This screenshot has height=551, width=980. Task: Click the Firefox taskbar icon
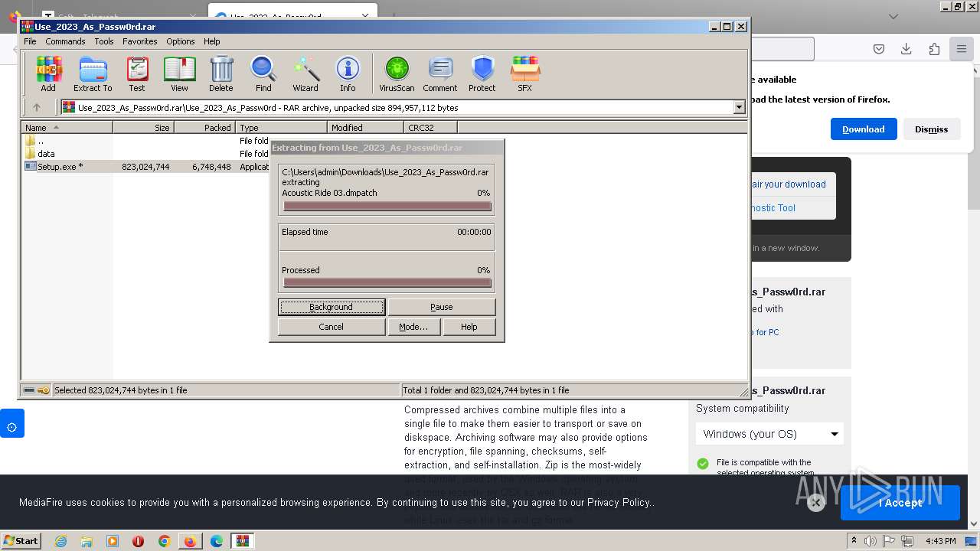click(x=190, y=541)
